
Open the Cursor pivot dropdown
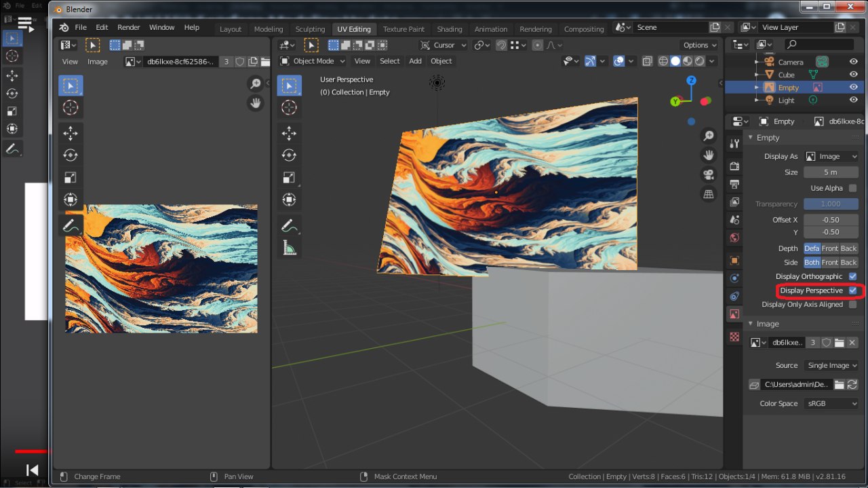coord(443,45)
